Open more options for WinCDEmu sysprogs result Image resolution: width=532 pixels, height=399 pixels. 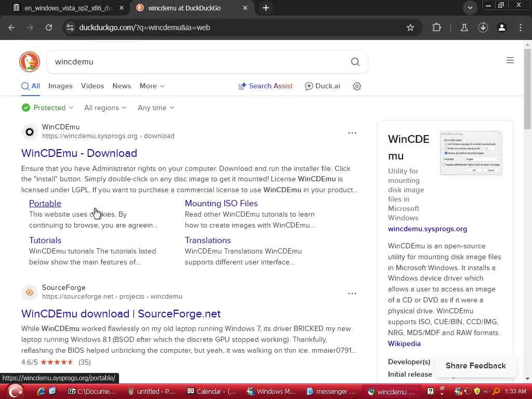pos(352,133)
